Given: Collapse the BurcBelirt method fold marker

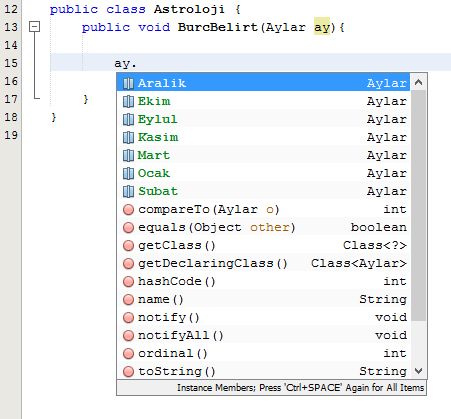Looking at the screenshot, I should point(34,27).
